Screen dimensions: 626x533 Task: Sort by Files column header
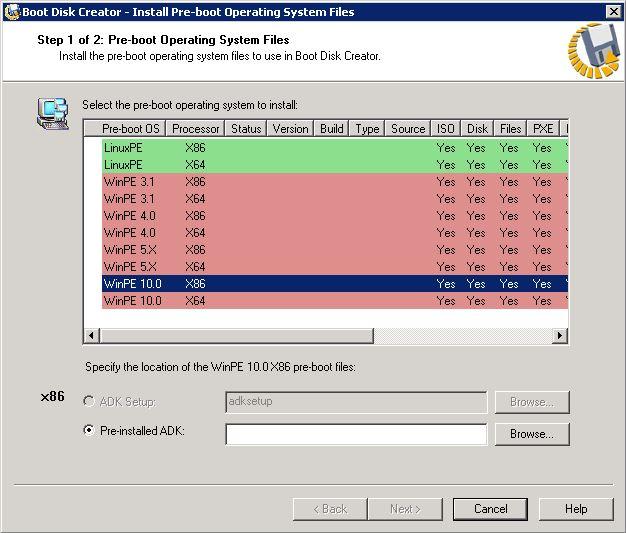tap(510, 129)
